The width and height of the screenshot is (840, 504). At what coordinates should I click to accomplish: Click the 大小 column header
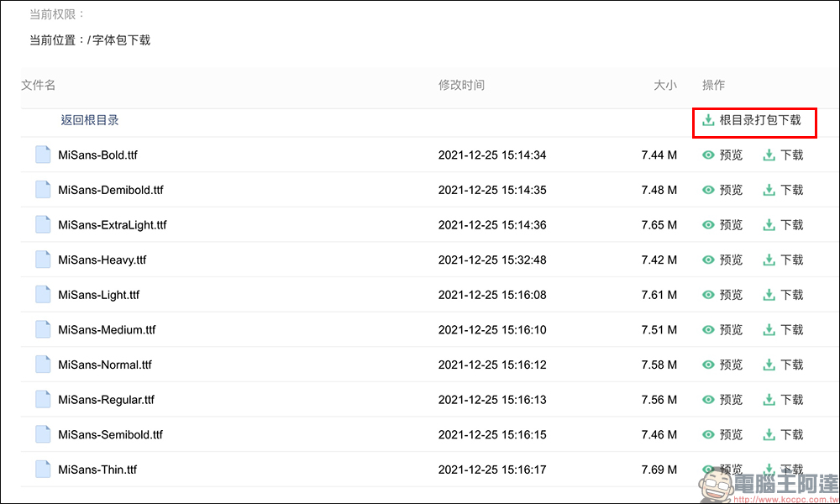pyautogui.click(x=665, y=85)
